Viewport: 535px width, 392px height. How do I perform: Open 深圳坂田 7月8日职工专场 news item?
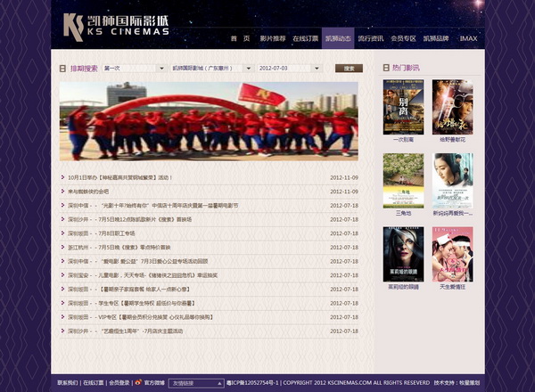tap(102, 233)
